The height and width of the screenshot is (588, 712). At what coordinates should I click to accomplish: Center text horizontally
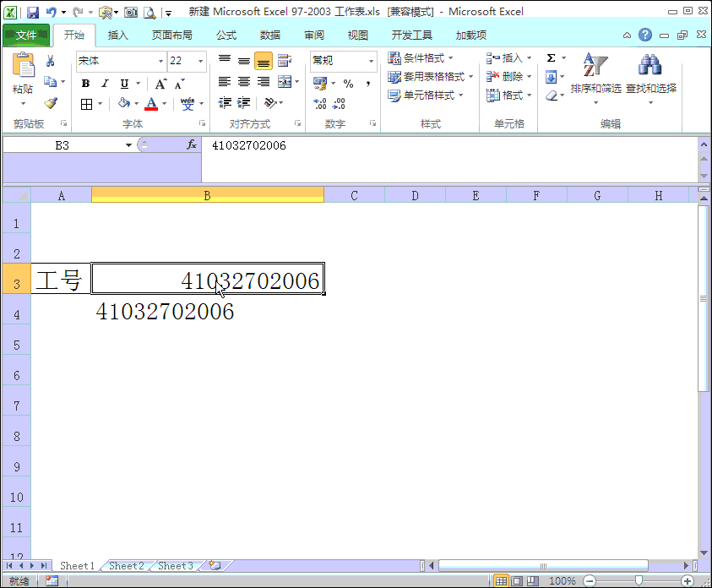coord(244,82)
